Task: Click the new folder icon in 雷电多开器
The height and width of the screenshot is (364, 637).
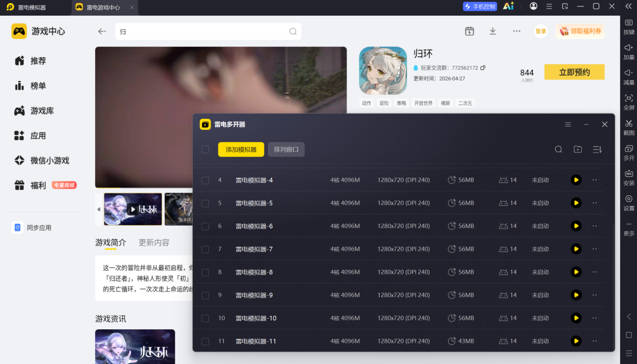Action: click(x=578, y=150)
